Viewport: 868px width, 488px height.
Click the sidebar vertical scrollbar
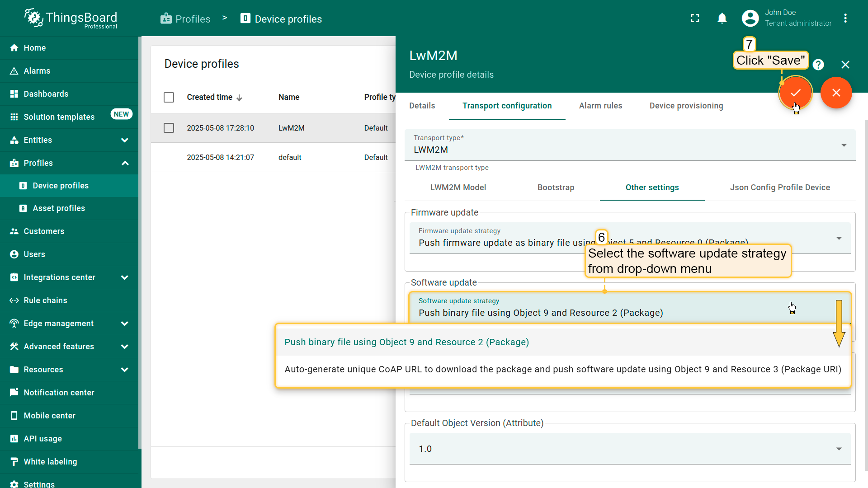click(x=140, y=242)
